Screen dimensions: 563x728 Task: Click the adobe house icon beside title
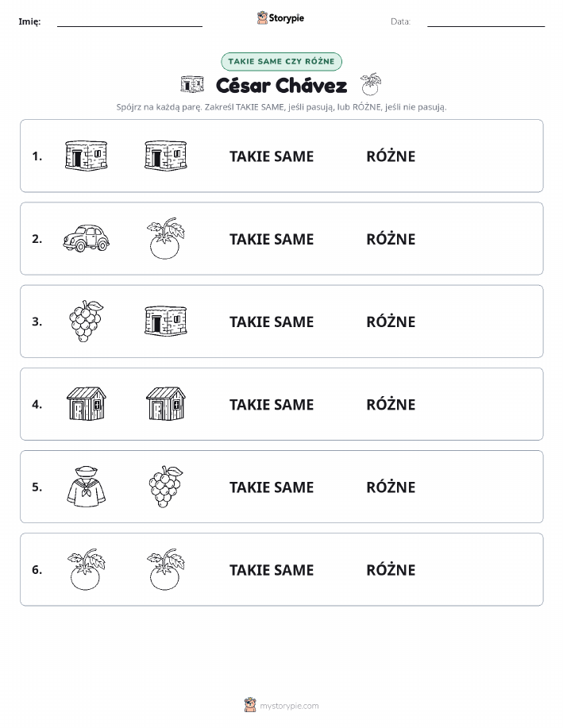[192, 84]
